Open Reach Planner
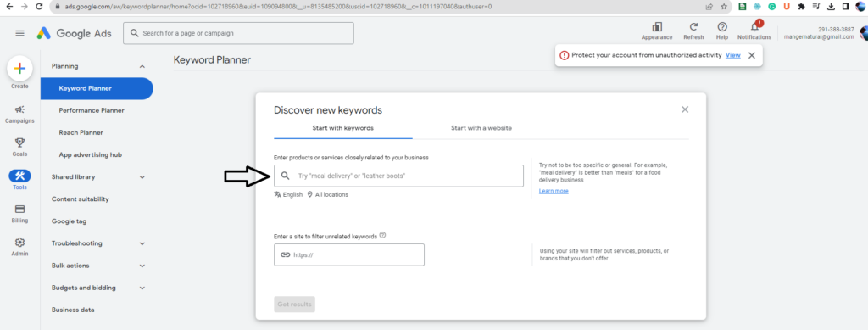This screenshot has height=330, width=868. (81, 133)
